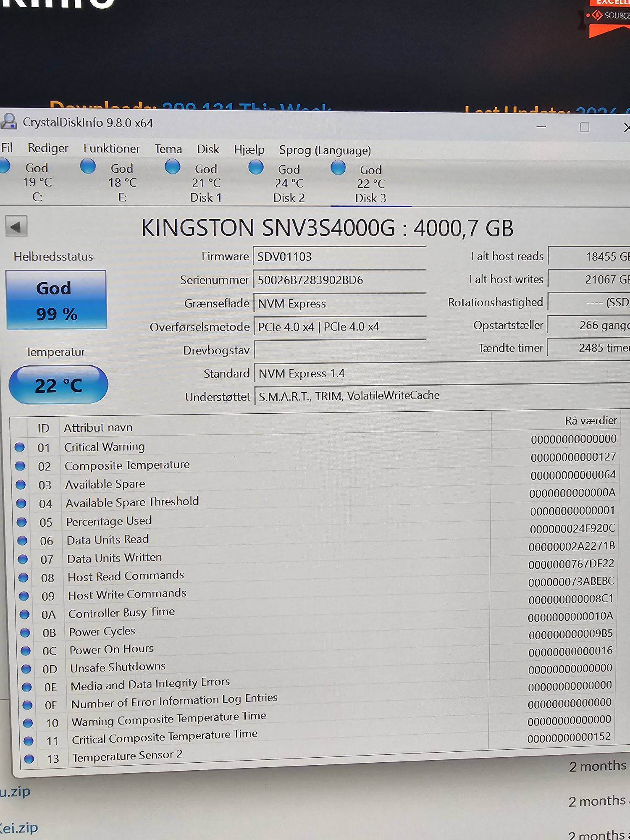This screenshot has width=630, height=840.
Task: Open the Fil menu
Action: (7, 148)
